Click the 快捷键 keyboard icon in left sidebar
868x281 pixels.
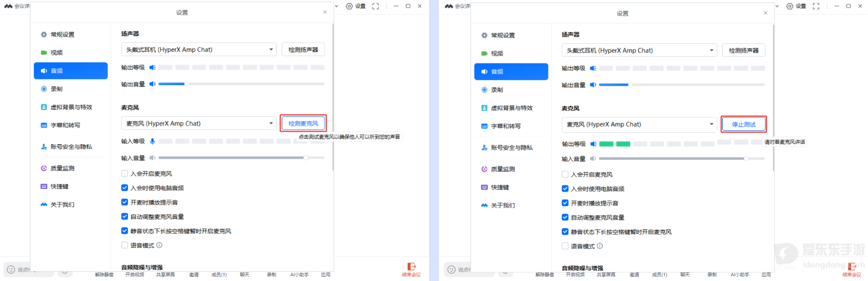coord(44,186)
